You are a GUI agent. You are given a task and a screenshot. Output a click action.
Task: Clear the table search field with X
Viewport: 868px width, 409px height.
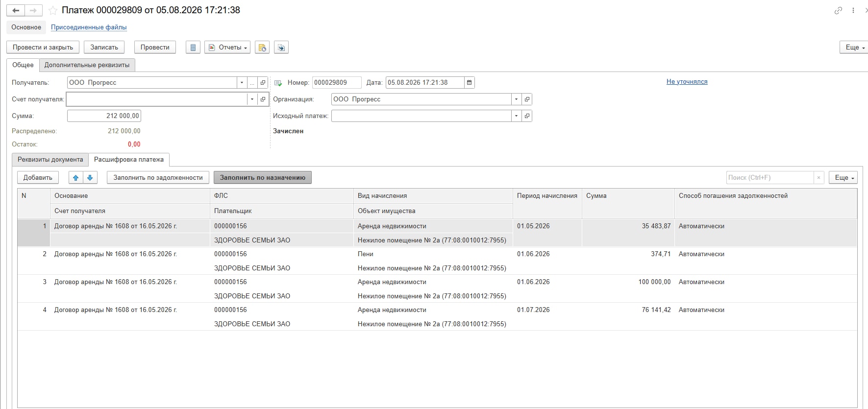[x=818, y=178]
